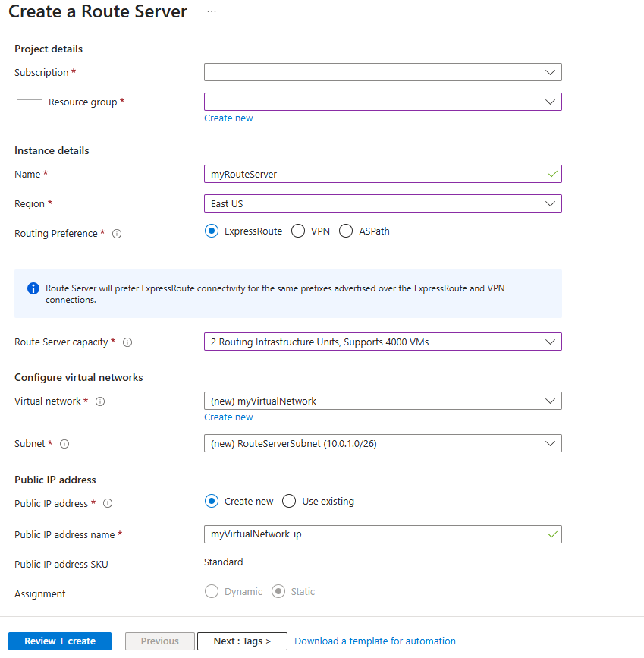Image resolution: width=644 pixels, height=658 pixels.
Task: Choose Use existing public IP address
Action: [x=289, y=501]
